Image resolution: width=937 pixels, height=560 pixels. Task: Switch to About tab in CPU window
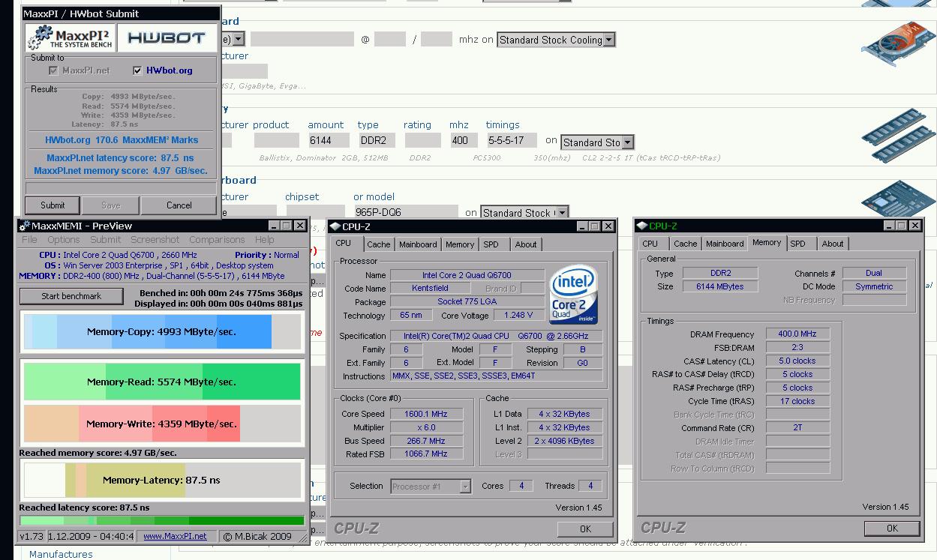(526, 244)
